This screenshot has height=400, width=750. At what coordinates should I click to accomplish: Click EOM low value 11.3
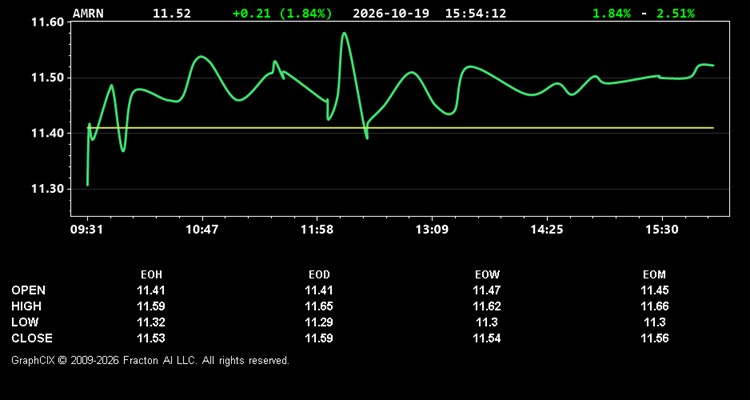pos(654,322)
